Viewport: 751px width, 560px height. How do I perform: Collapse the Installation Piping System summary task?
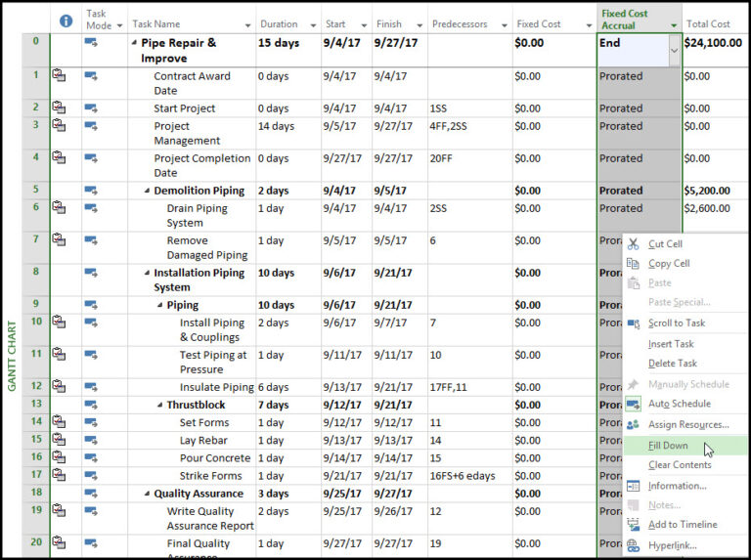pyautogui.click(x=147, y=274)
